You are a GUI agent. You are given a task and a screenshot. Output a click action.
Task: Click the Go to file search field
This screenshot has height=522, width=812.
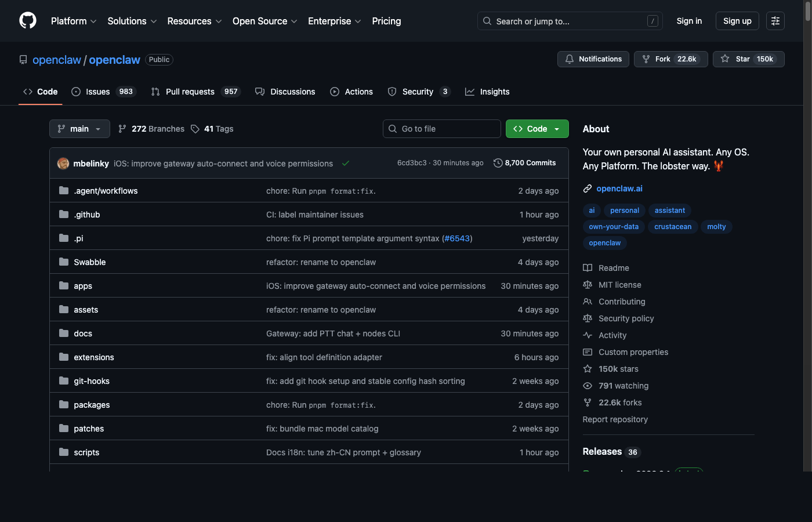(441, 128)
